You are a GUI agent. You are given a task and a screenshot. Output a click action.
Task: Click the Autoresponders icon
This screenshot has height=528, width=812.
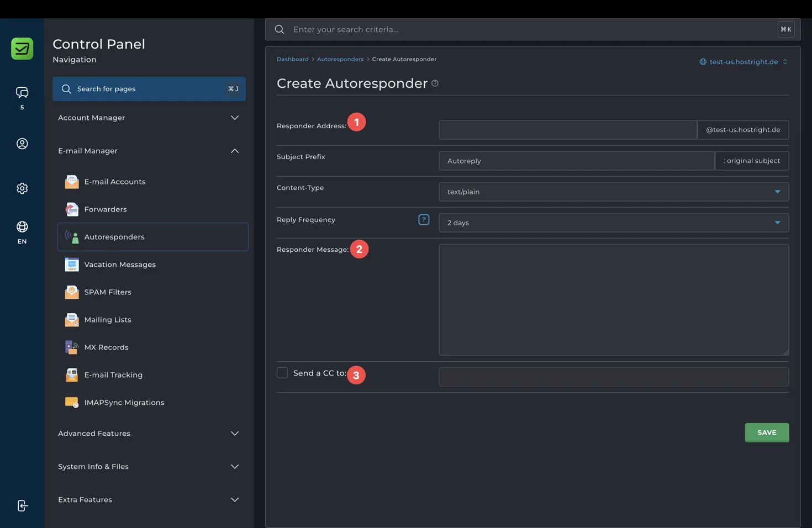coord(72,237)
